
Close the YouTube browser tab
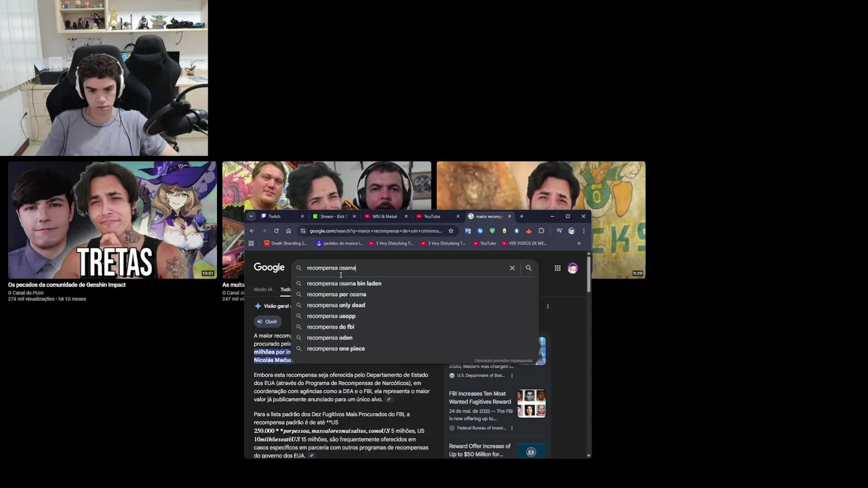click(x=458, y=216)
